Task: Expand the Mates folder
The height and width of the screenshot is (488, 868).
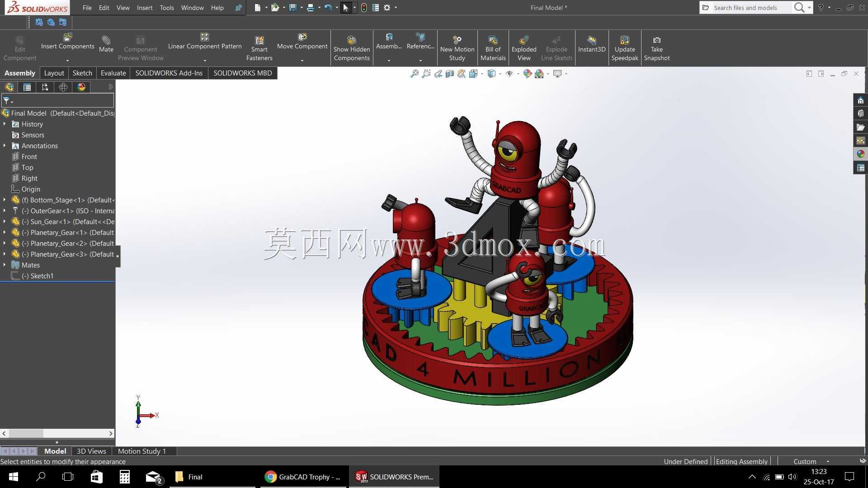Action: click(x=5, y=265)
